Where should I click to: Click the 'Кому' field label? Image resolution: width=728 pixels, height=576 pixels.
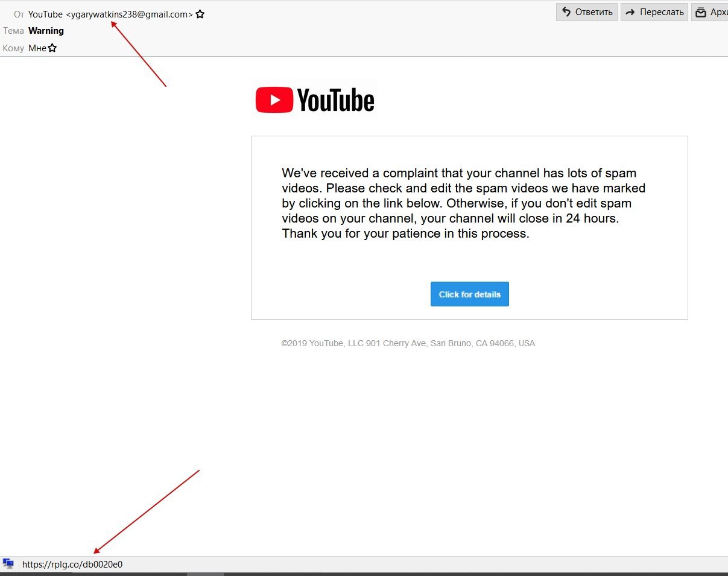[13, 48]
